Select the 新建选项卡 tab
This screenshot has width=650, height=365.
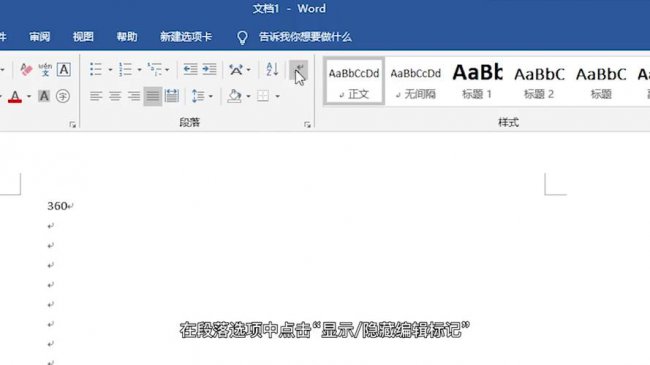[186, 37]
